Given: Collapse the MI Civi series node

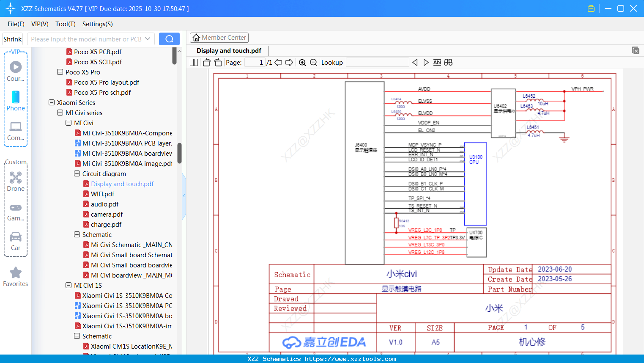Looking at the screenshot, I should click(x=60, y=113).
